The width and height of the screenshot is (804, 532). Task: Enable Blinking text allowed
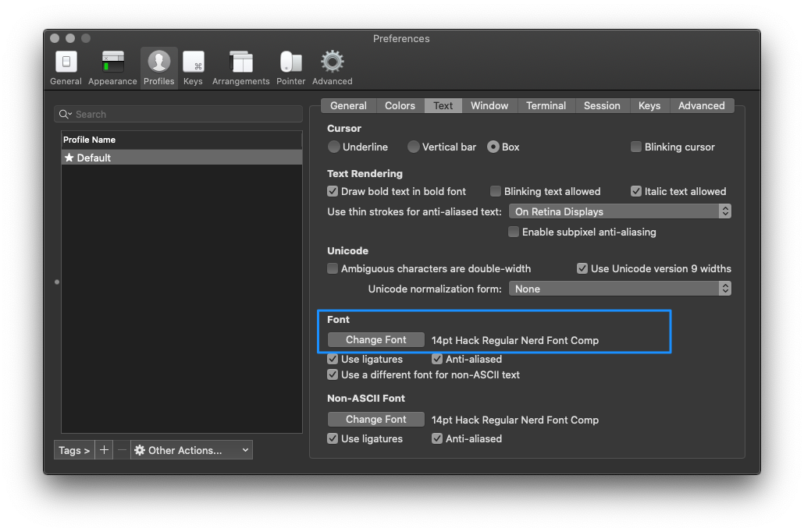coord(496,191)
